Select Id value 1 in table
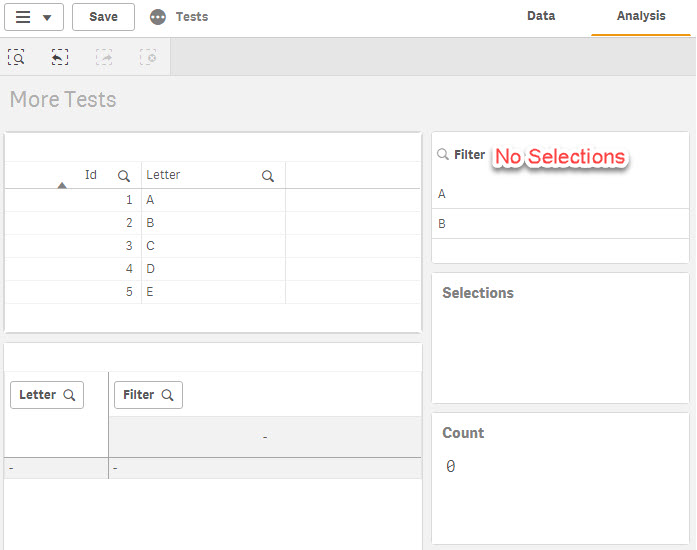 [x=129, y=200]
